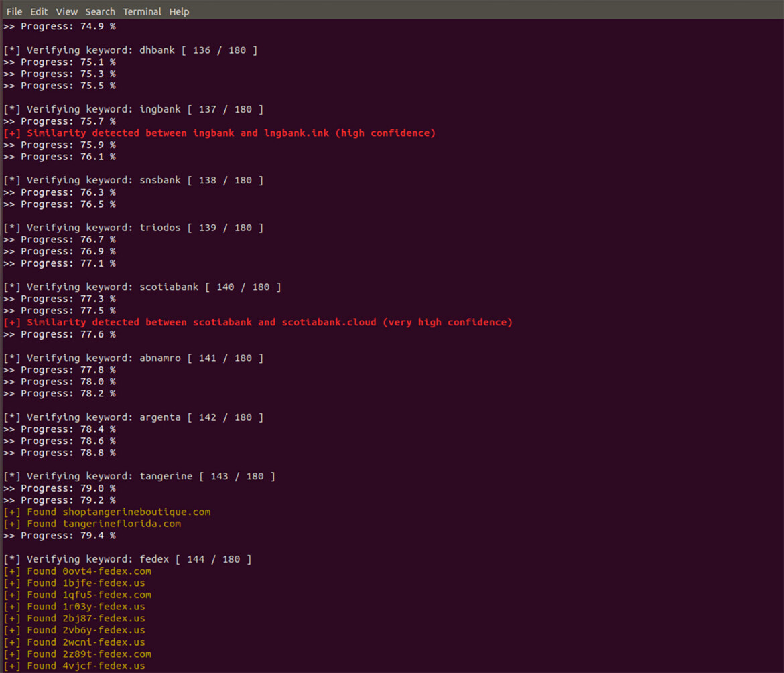Click the 'Verifying keyword: argenta' line
This screenshot has height=673, width=784.
[133, 417]
